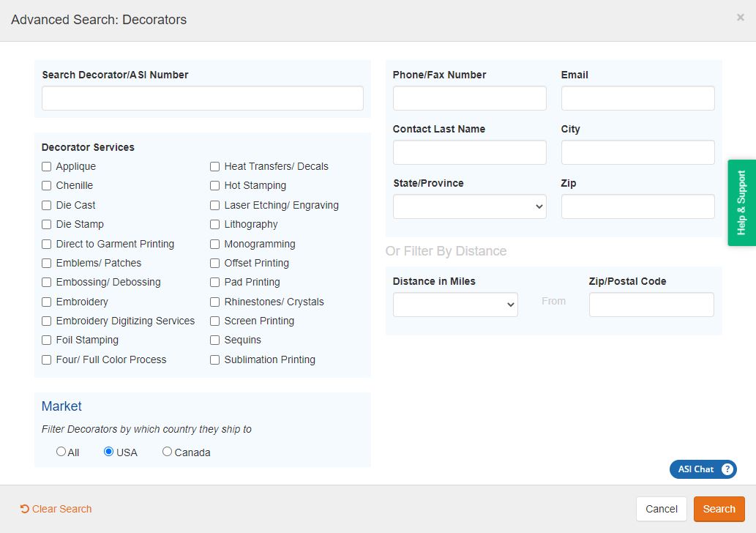Check the Die Stamp checkbox
This screenshot has height=533, width=756.
[46, 224]
